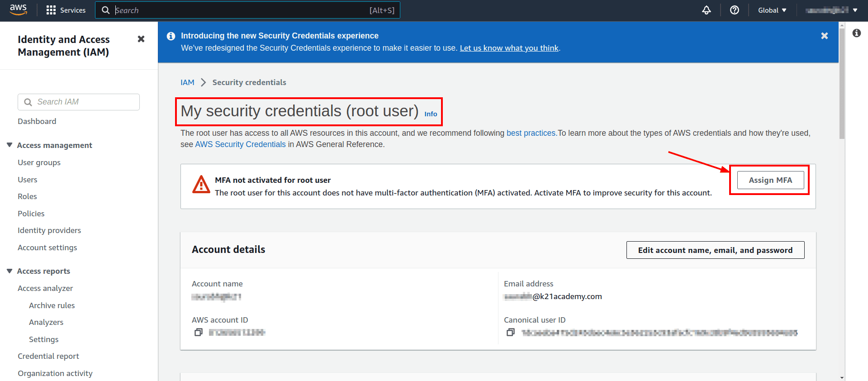Copy the Canonical user ID
Viewport: 868px width, 381px height.
(511, 332)
